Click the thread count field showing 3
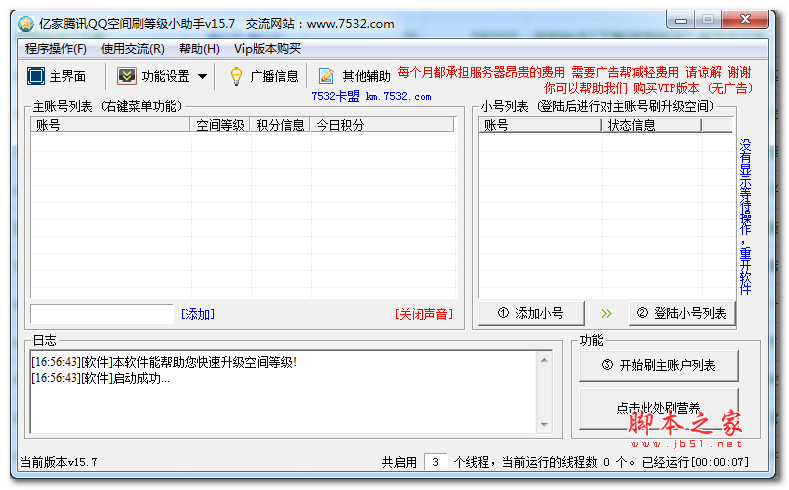The height and width of the screenshot is (490, 789). point(436,462)
